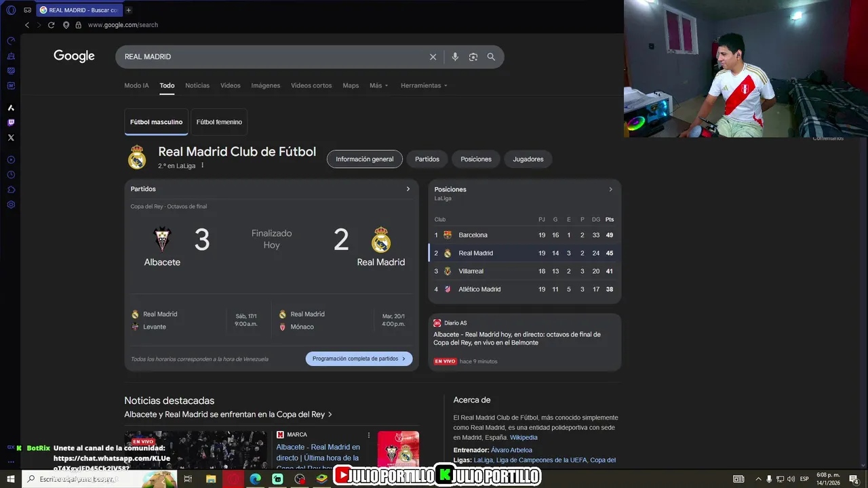Open the Más search filter dropdown

(x=379, y=85)
